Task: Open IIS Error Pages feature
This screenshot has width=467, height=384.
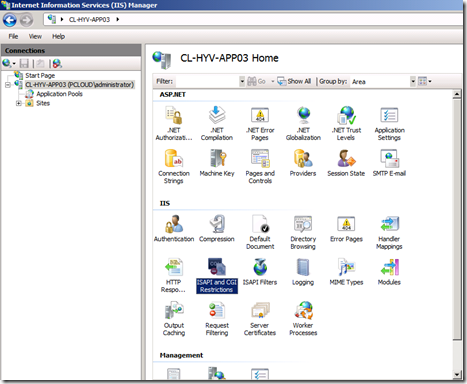Action: click(346, 228)
